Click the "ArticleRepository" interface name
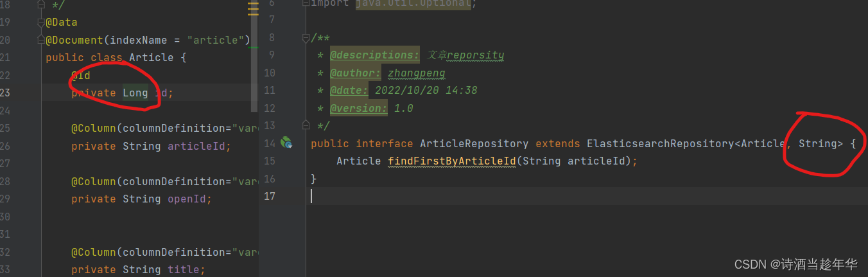Screen dimensions: 868x277 [474, 143]
